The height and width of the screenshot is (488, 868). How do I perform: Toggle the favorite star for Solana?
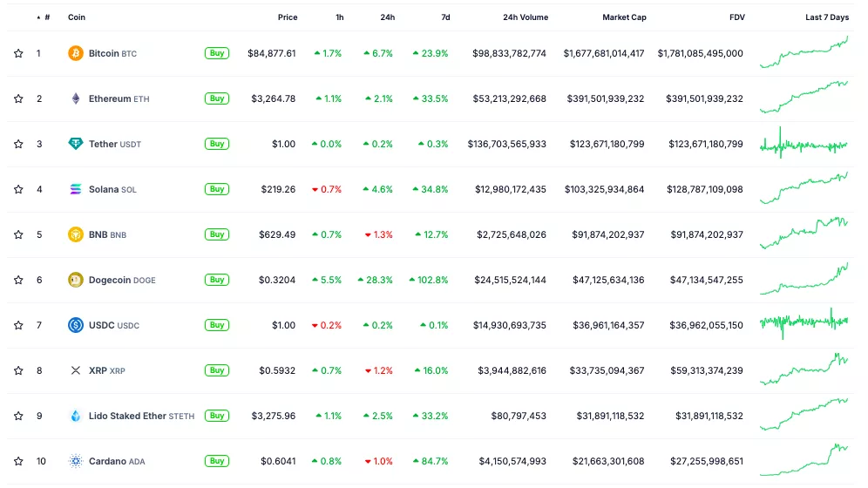tap(18, 189)
